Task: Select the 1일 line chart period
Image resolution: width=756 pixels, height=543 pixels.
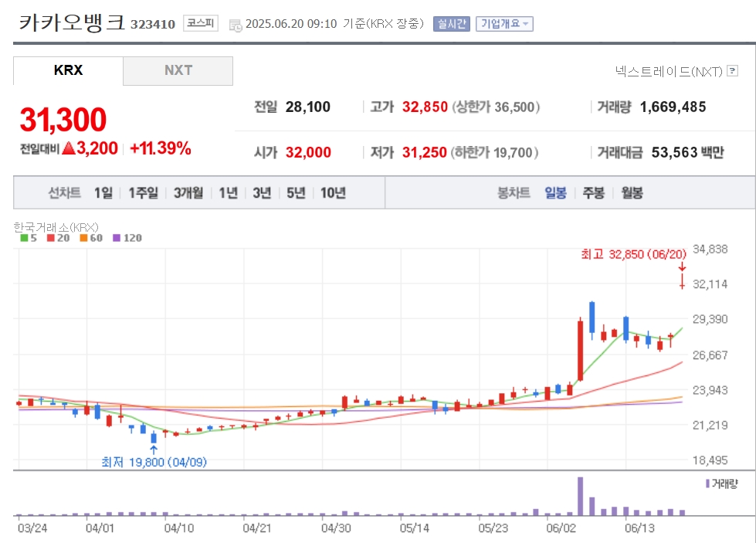Action: coord(103,193)
